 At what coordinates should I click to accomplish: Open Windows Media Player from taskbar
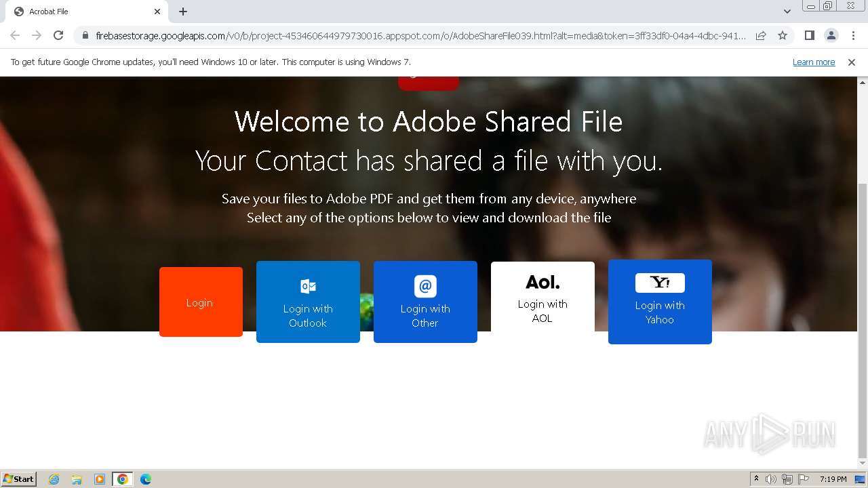tap(100, 479)
